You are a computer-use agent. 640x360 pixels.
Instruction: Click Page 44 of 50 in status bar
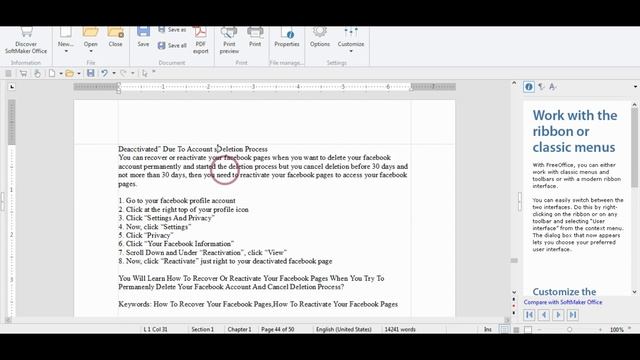point(278,329)
